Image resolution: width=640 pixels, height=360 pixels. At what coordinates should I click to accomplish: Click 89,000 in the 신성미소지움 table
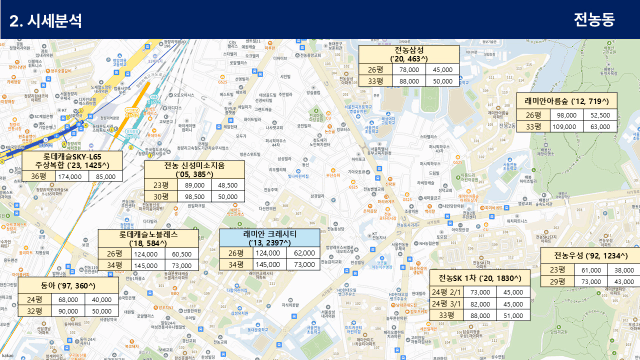(194, 185)
